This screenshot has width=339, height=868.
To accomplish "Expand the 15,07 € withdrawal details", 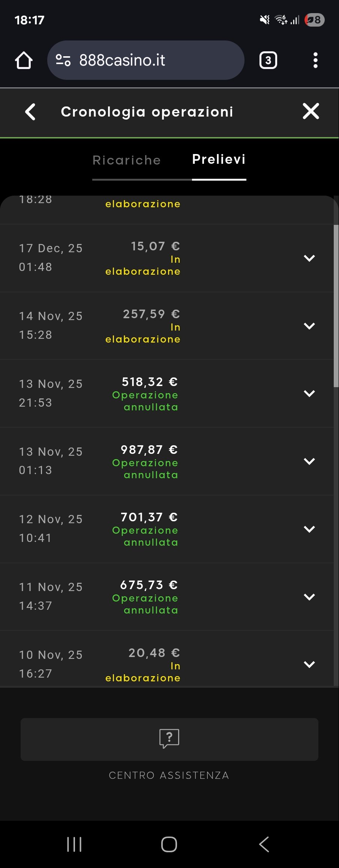I will point(309,258).
